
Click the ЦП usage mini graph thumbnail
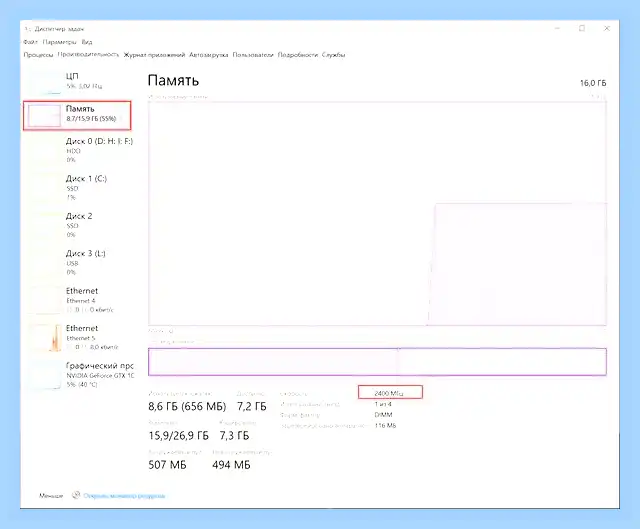44,82
